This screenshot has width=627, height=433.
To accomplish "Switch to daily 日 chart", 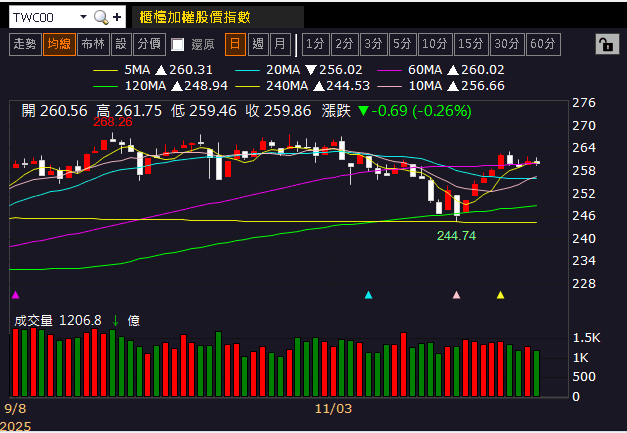I will [x=235, y=44].
